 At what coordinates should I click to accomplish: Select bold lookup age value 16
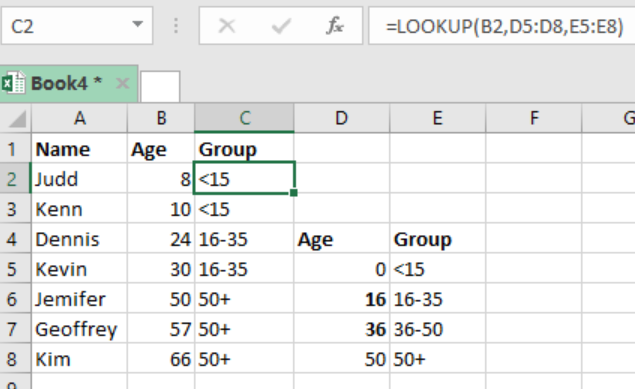coord(341,299)
